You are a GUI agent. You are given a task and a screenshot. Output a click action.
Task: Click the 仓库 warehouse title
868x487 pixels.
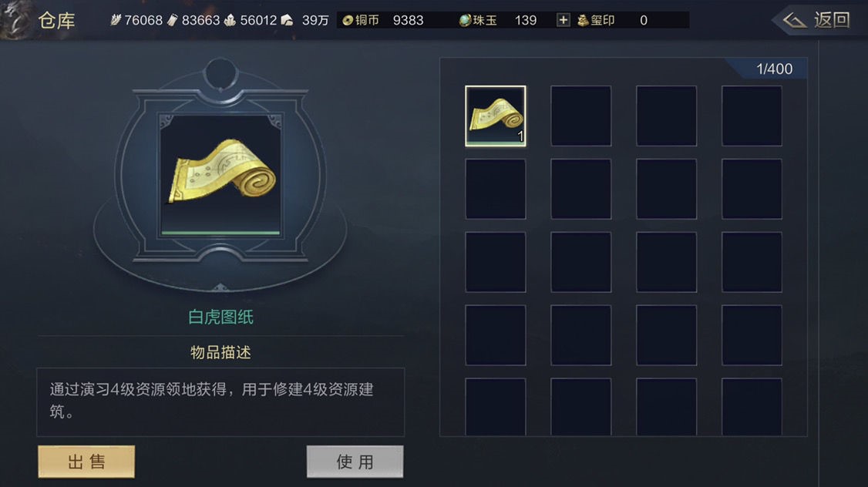pos(56,21)
